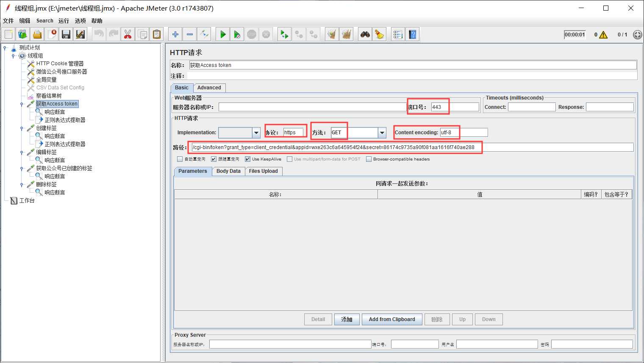Screen dimensions: 644x363
Task: Uncheck the Use KeepAlive checkbox
Action: (x=247, y=159)
